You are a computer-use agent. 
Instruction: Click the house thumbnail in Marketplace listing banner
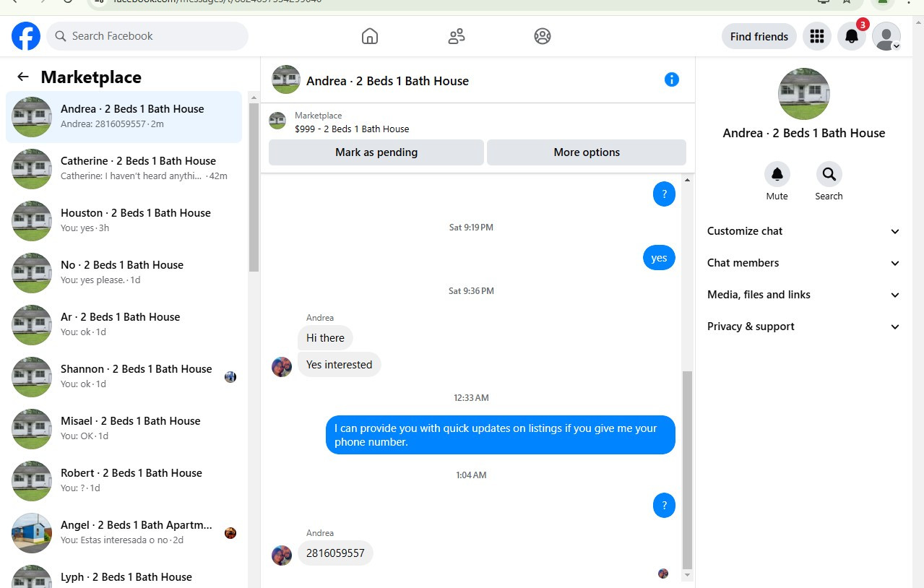tap(277, 121)
